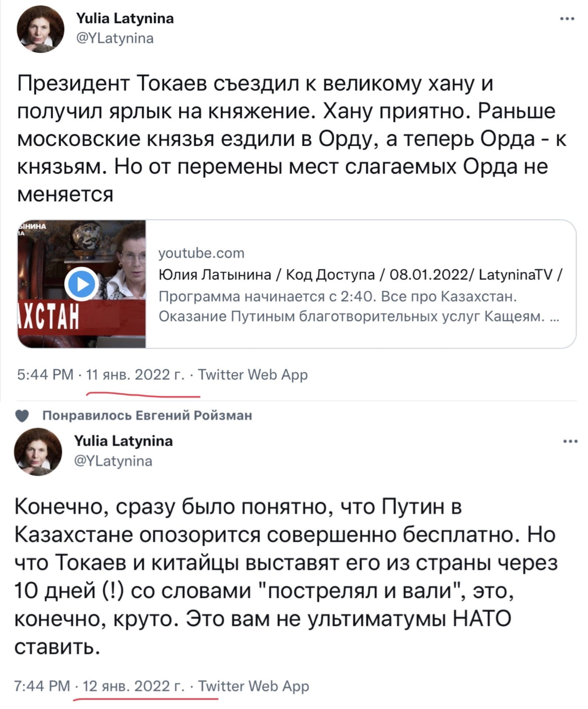The image size is (588, 709).
Task: Open the youtube.com link card domain
Action: (x=201, y=253)
